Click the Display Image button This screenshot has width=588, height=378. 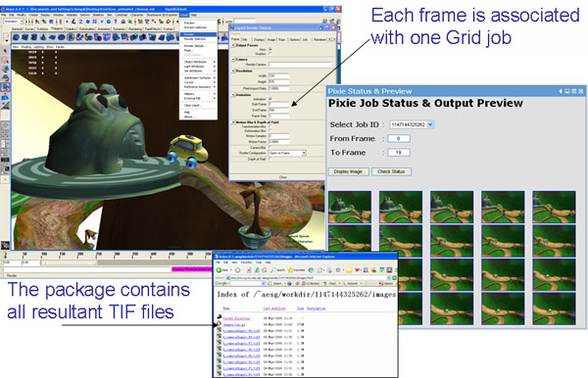tap(348, 171)
